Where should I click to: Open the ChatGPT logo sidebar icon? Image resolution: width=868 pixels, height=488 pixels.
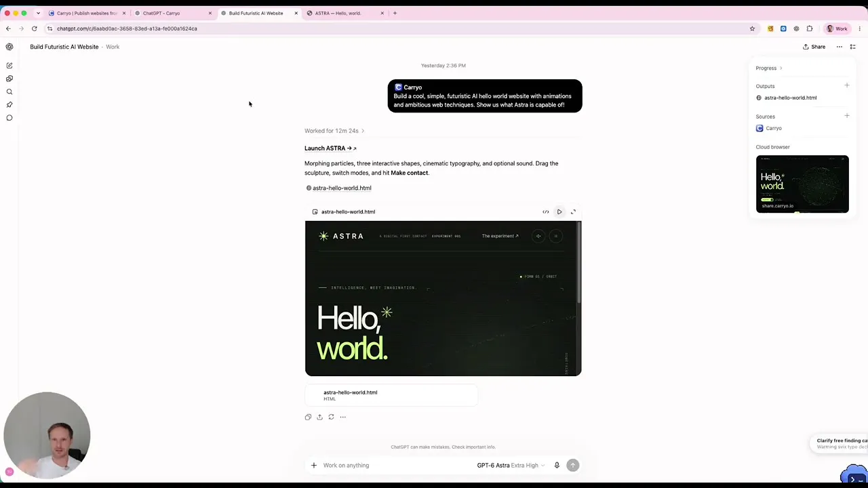click(9, 47)
